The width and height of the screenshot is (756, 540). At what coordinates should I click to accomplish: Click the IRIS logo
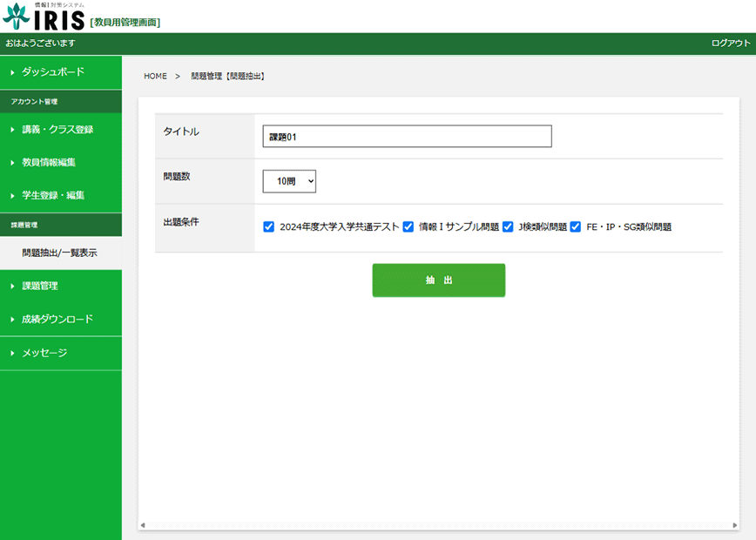click(x=44, y=17)
